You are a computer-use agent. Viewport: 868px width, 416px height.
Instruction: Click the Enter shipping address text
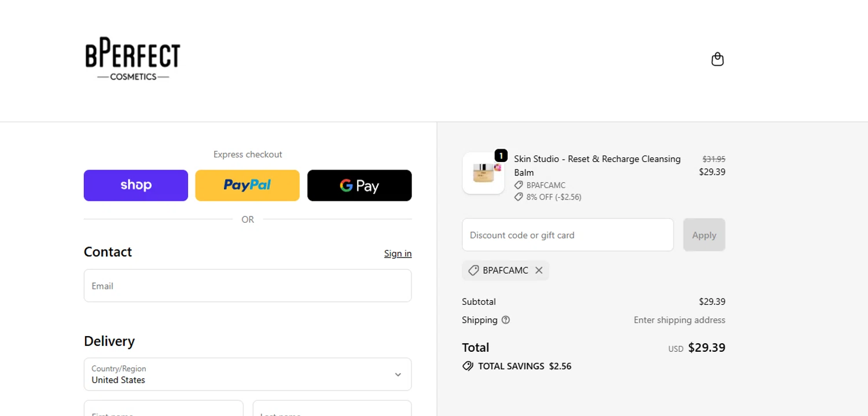[x=679, y=320]
